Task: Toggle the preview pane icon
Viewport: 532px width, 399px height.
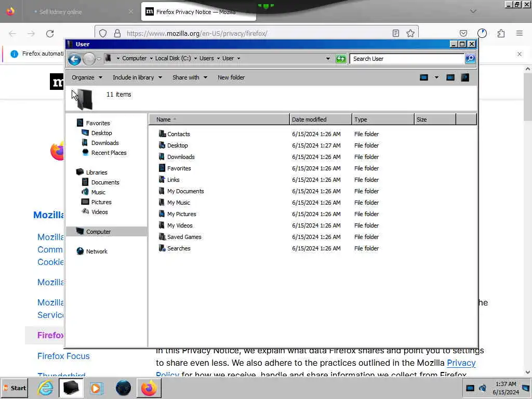Action: point(450,77)
